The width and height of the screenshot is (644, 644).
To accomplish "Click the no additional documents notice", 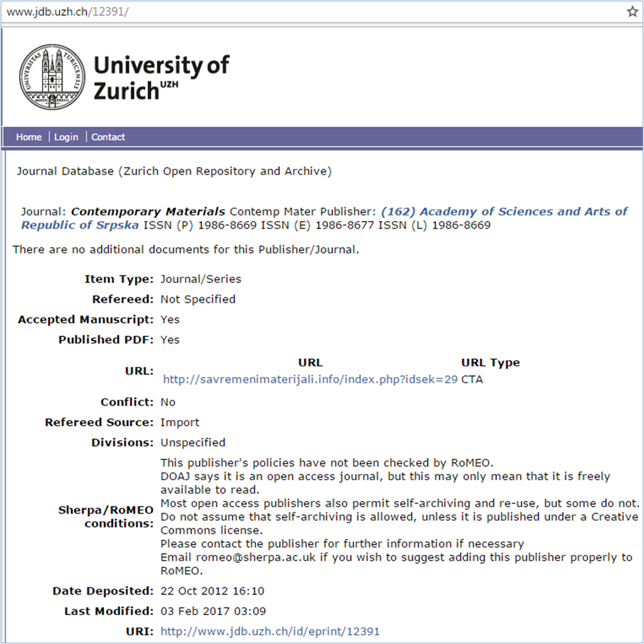I will pyautogui.click(x=186, y=249).
